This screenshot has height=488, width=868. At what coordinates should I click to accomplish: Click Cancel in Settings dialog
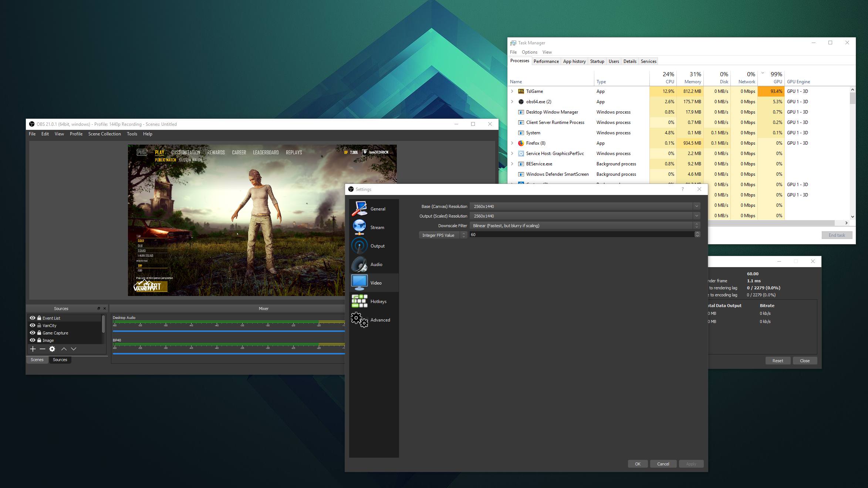pyautogui.click(x=663, y=464)
